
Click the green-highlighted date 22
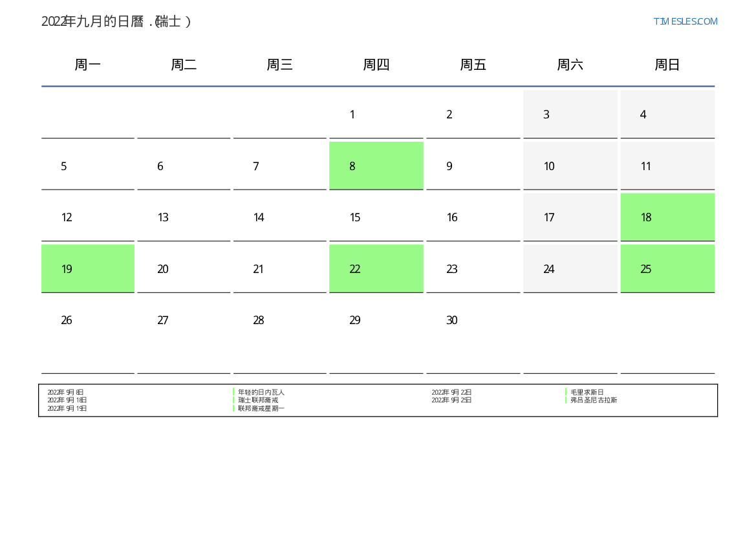pyautogui.click(x=376, y=268)
